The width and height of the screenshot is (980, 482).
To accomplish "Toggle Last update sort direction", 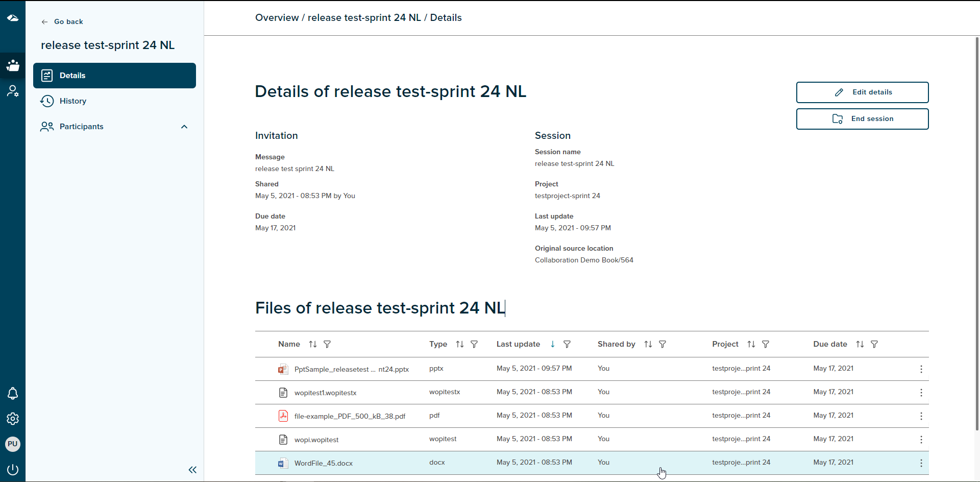I will pos(553,344).
